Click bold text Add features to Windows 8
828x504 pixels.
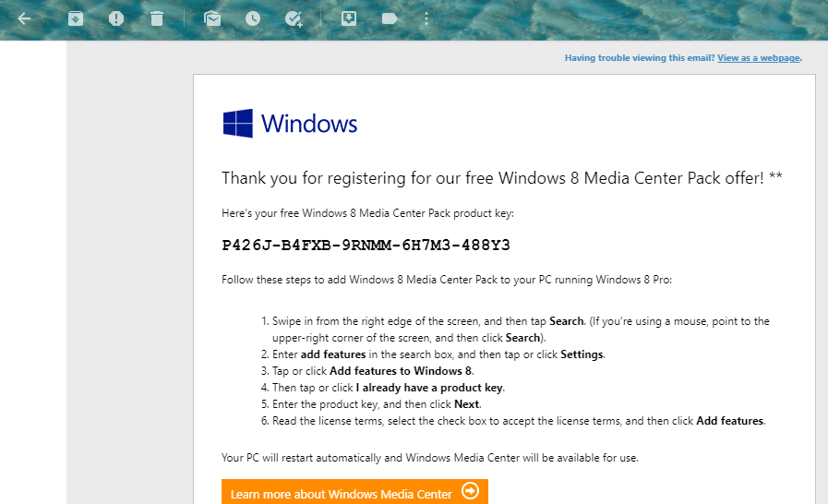coord(402,371)
